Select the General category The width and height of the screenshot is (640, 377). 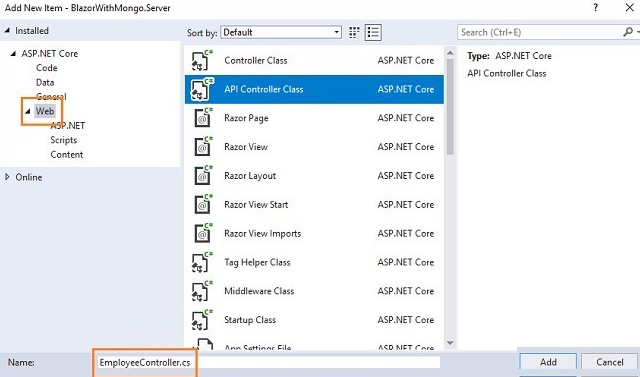click(x=51, y=97)
